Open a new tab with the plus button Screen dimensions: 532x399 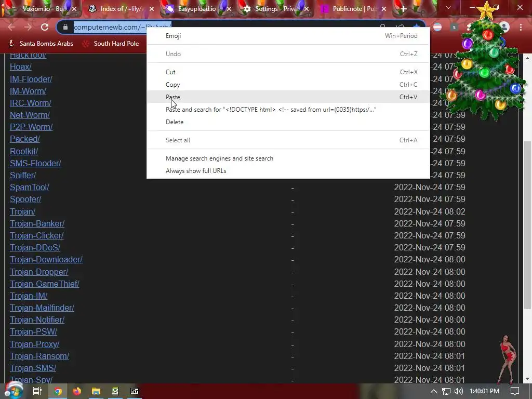click(x=403, y=9)
